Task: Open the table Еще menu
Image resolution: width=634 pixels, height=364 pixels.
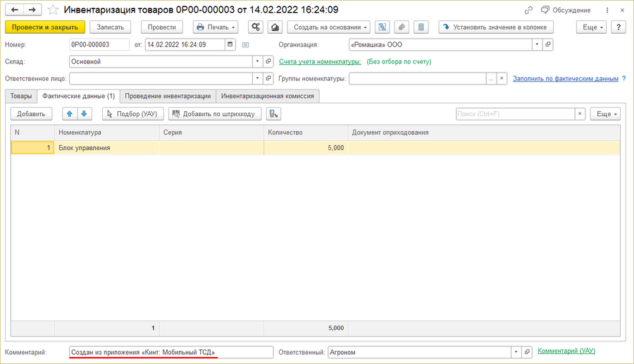Action: click(x=605, y=114)
